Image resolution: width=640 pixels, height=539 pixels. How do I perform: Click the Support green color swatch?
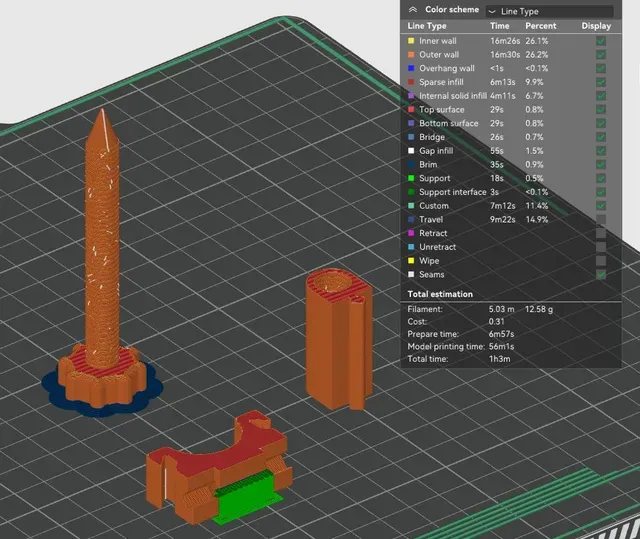click(411, 178)
